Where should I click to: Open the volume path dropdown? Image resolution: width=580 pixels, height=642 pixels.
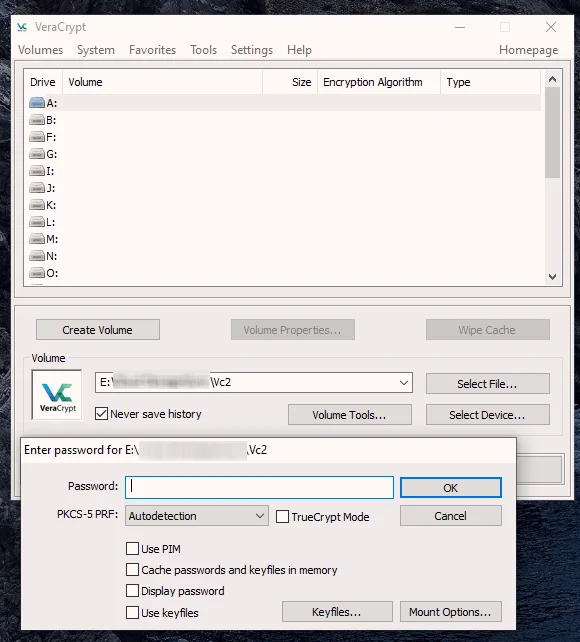coord(404,383)
